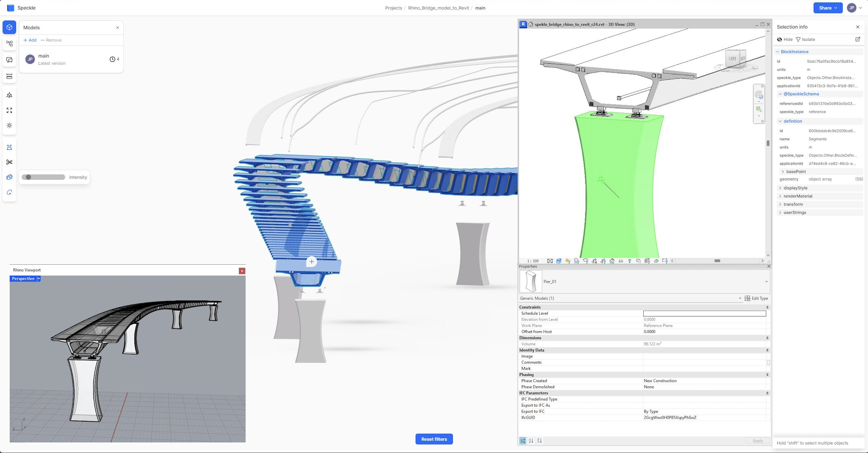Open the Pier_01 type selector dropdown
Screen dimensions: 868x453
pyautogui.click(x=766, y=281)
